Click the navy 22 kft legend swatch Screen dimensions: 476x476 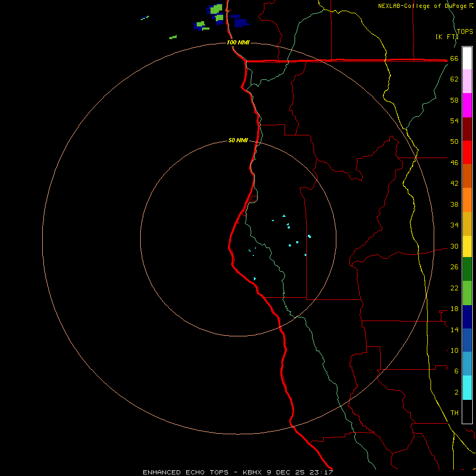point(467,317)
